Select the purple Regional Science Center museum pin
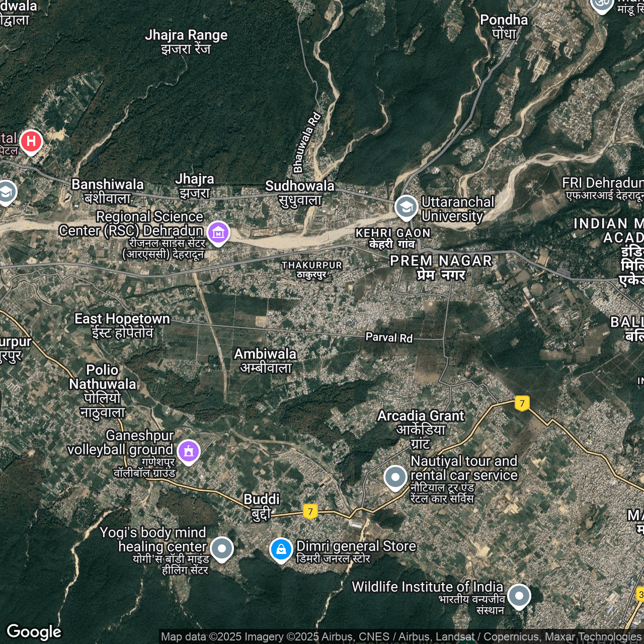644x644 pixels. (218, 233)
